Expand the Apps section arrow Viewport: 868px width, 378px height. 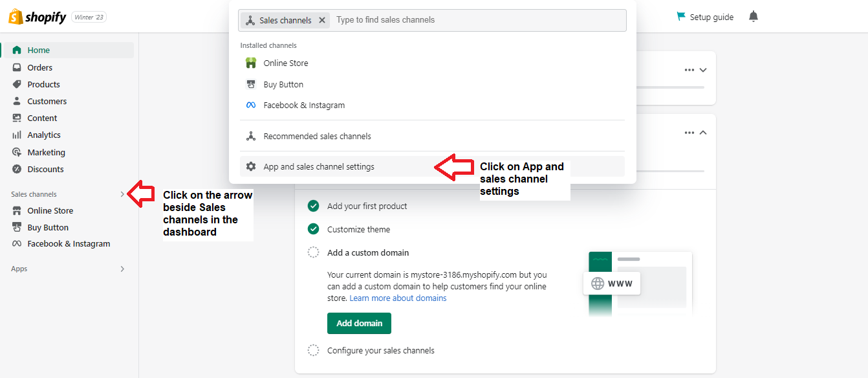122,269
